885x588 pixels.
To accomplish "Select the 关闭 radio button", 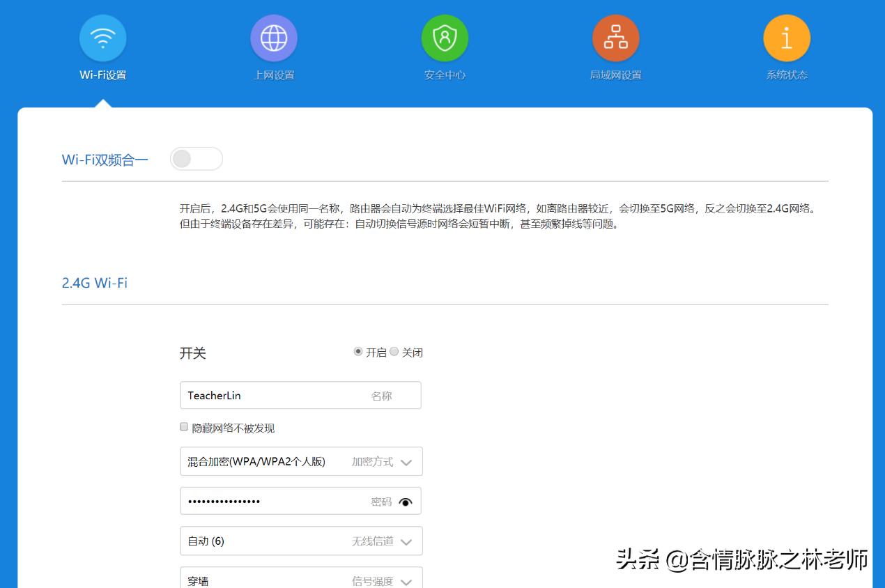I will (x=394, y=353).
